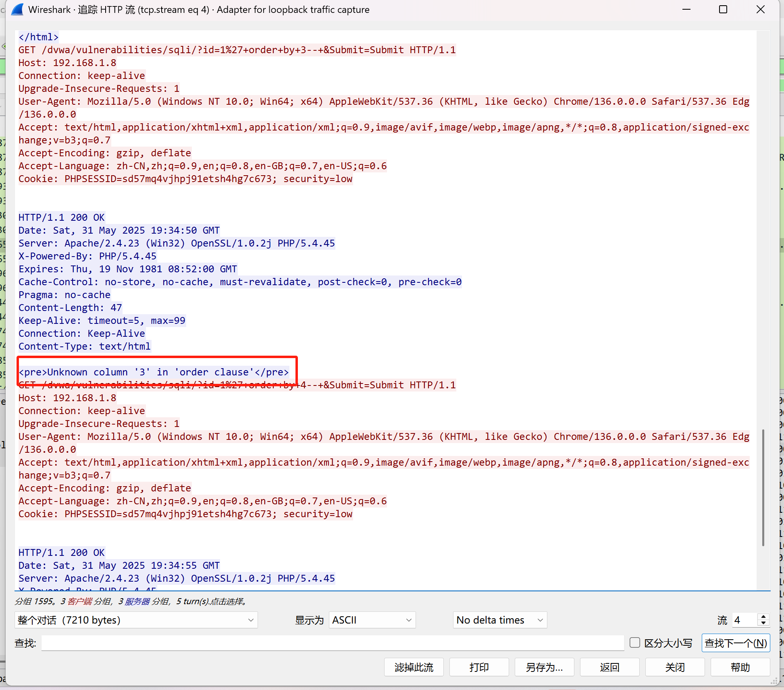Open the 整个对话 (7210 bytes) dropdown
The width and height of the screenshot is (784, 690).
coord(136,620)
